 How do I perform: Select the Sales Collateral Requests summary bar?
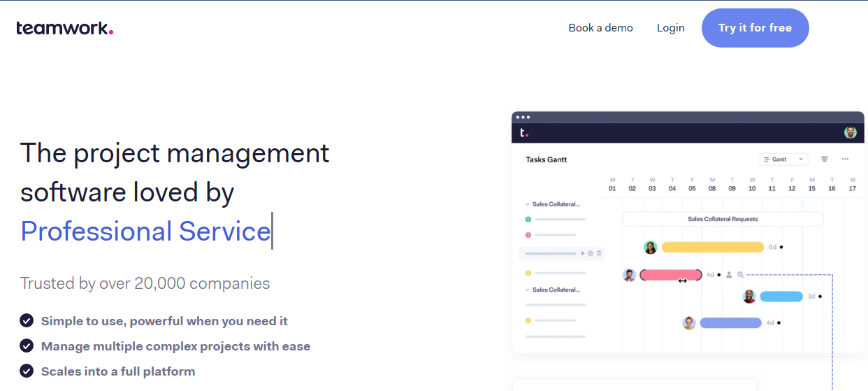coord(723,219)
